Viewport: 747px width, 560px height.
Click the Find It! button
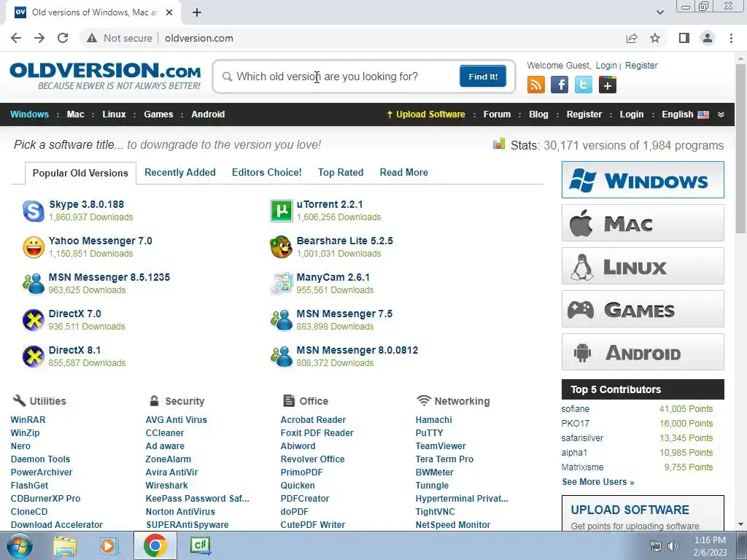[483, 76]
